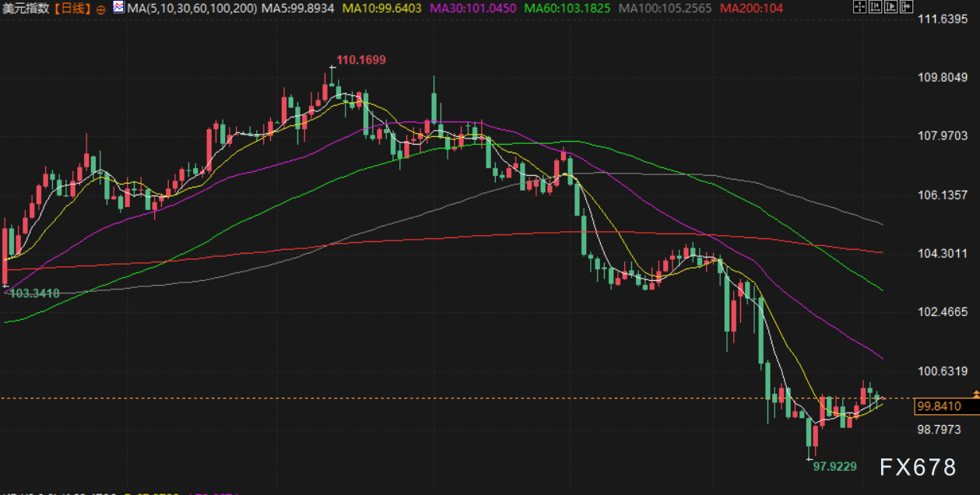Screen dimensions: 980x495
Task: Click the FX678 watermark logo
Action: 918,467
